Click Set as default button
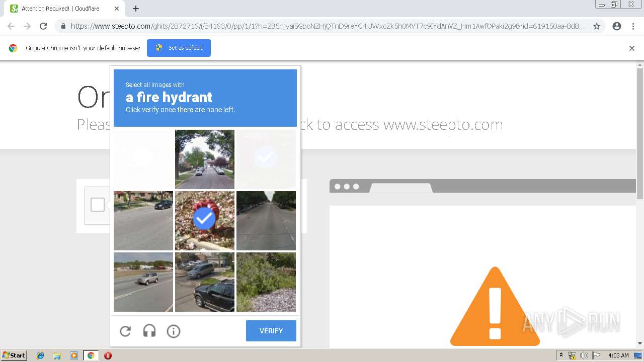The image size is (644, 362). [x=179, y=48]
